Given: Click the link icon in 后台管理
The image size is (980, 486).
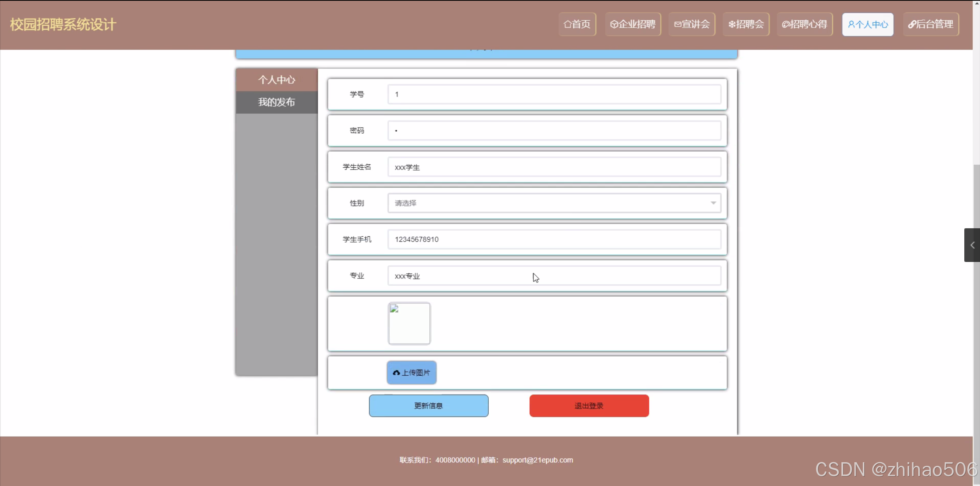Looking at the screenshot, I should [x=912, y=25].
